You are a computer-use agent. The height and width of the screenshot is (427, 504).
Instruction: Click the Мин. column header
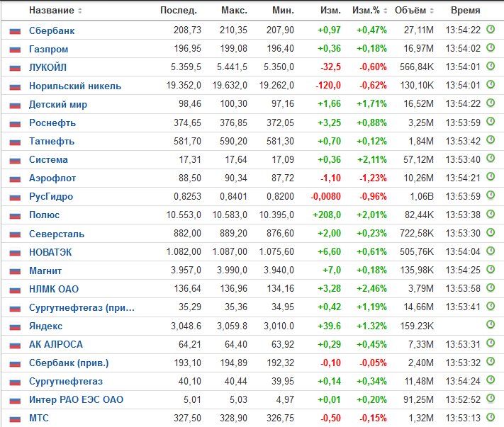click(283, 11)
